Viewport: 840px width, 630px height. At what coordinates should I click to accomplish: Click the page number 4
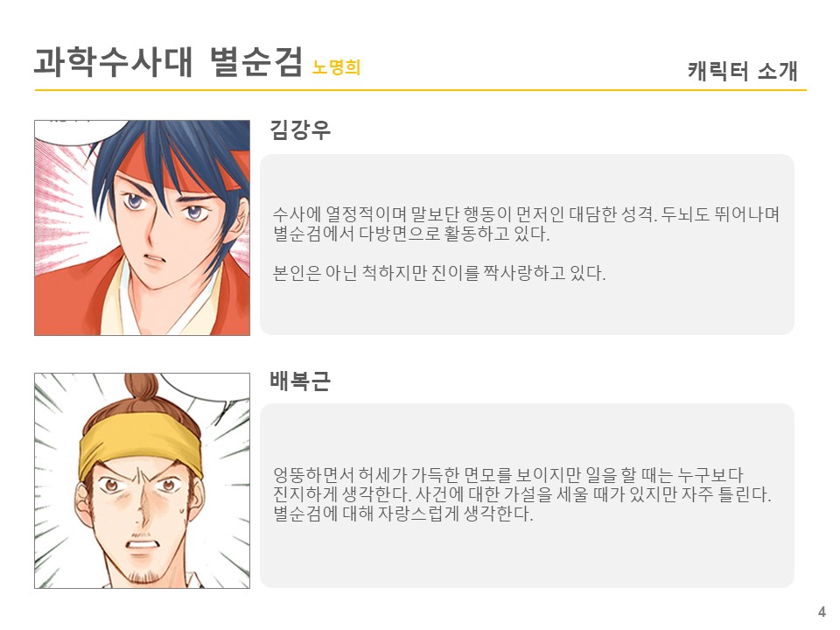(x=822, y=612)
